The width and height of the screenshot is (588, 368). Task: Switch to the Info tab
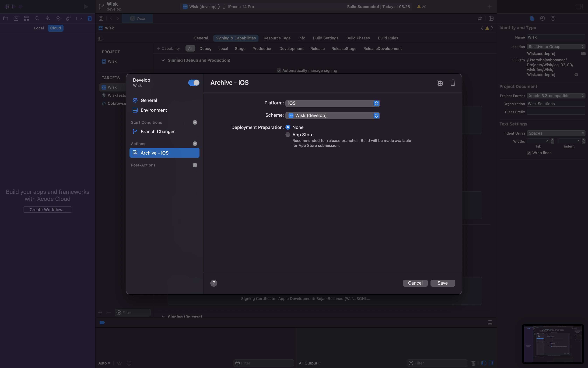(302, 38)
